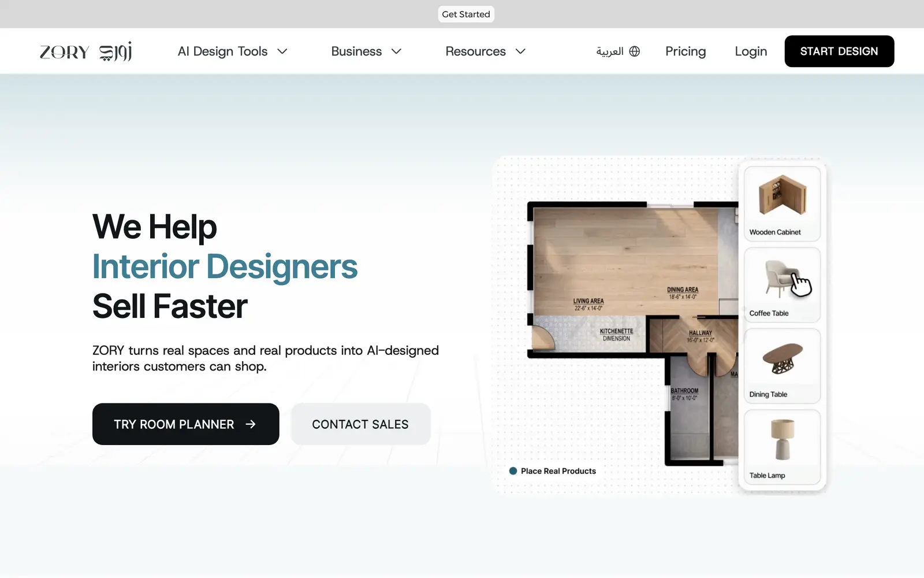
Task: Click the ZORY description paragraph
Action: tap(266, 358)
